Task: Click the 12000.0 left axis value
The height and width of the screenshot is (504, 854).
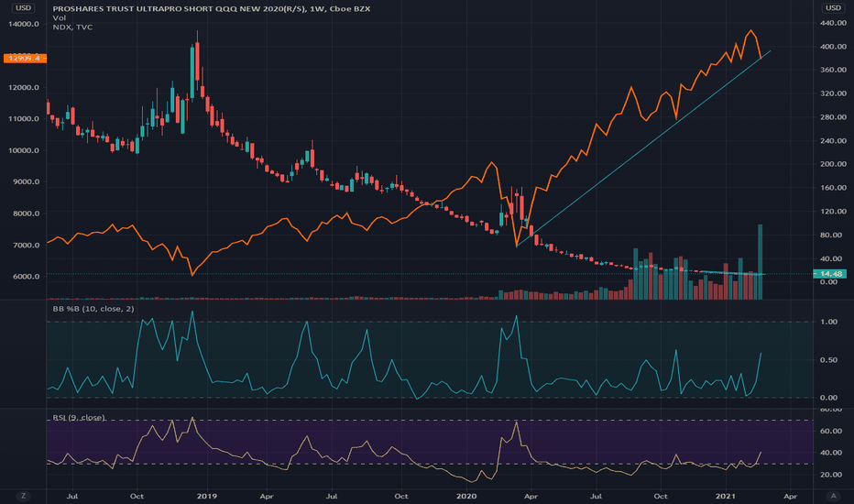Action: 24,87
